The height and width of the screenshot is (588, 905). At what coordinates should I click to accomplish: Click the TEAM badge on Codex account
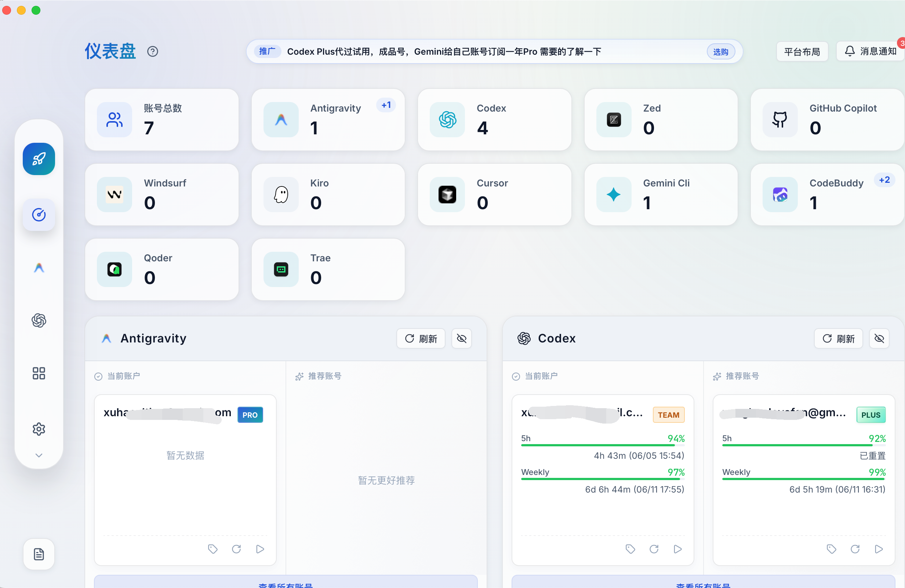coord(669,415)
